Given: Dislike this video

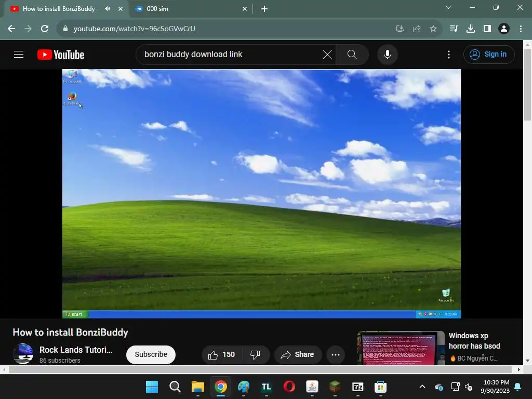Looking at the screenshot, I should 256,354.
